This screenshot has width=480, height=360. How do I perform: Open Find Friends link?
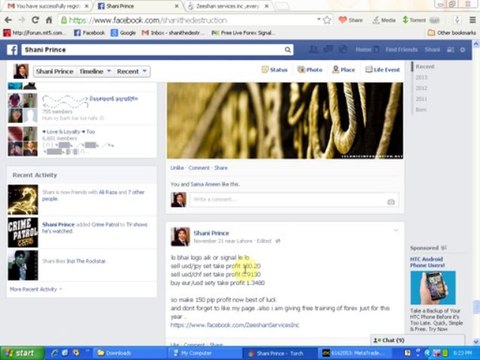401,50
